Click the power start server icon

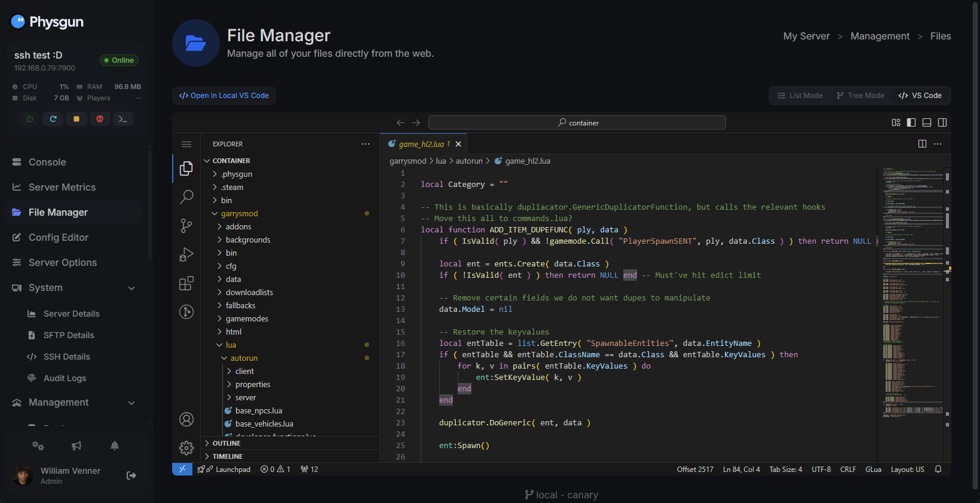click(x=30, y=119)
